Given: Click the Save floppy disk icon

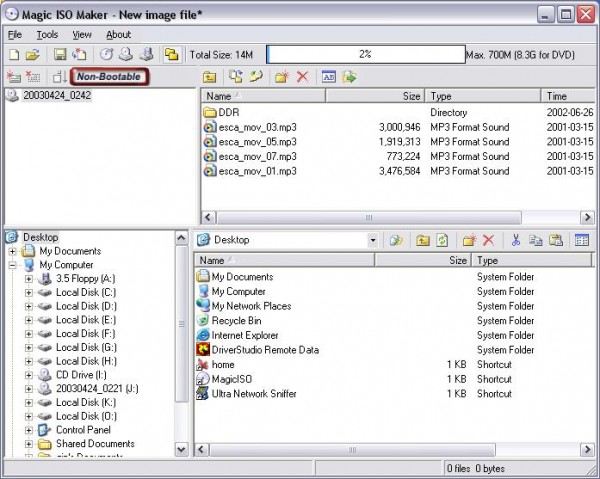Looking at the screenshot, I should (x=60, y=54).
